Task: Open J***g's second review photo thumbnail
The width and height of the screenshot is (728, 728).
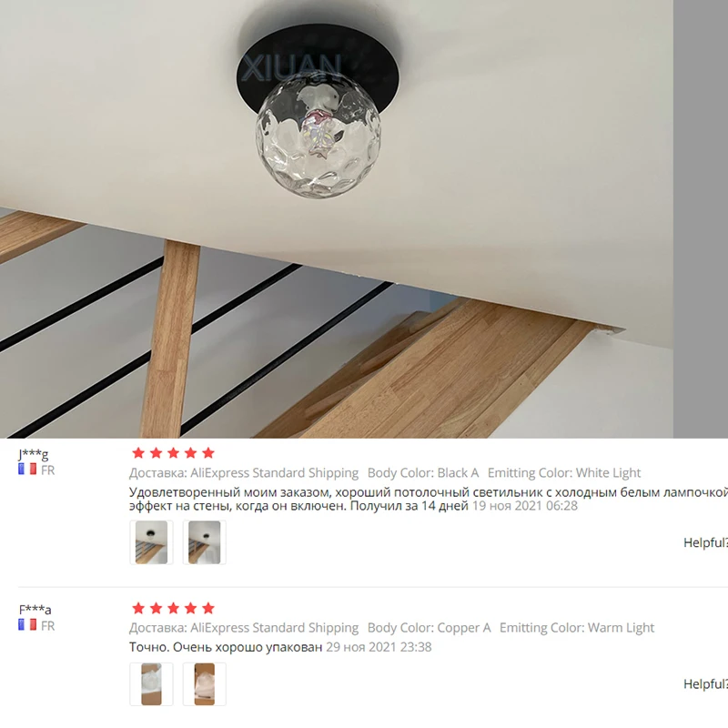Action: point(204,542)
